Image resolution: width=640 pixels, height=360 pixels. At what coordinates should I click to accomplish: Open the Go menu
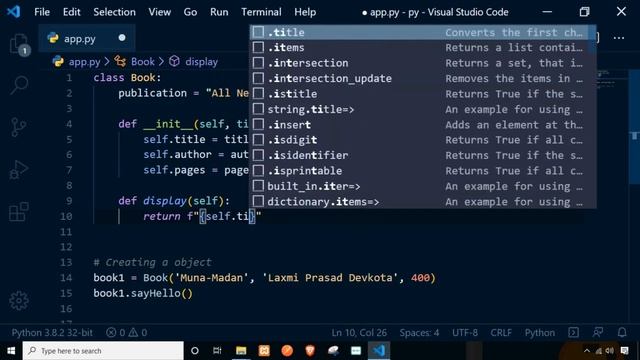pos(190,12)
